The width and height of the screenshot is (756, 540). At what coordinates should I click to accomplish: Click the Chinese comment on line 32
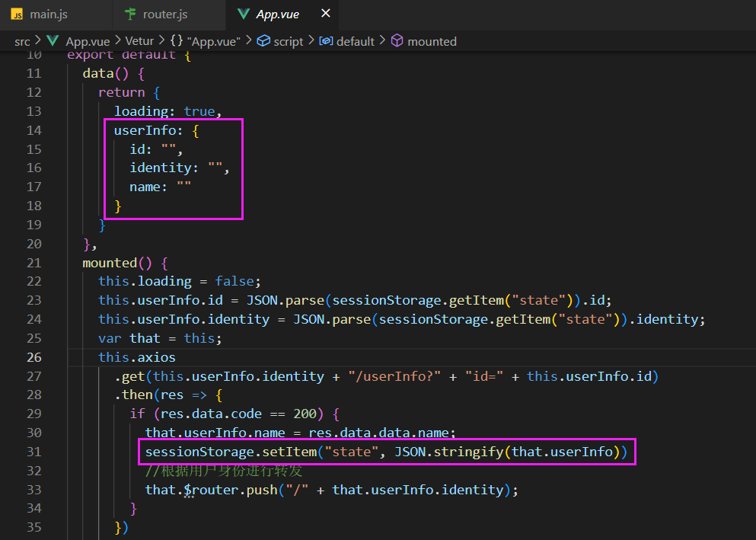223,471
